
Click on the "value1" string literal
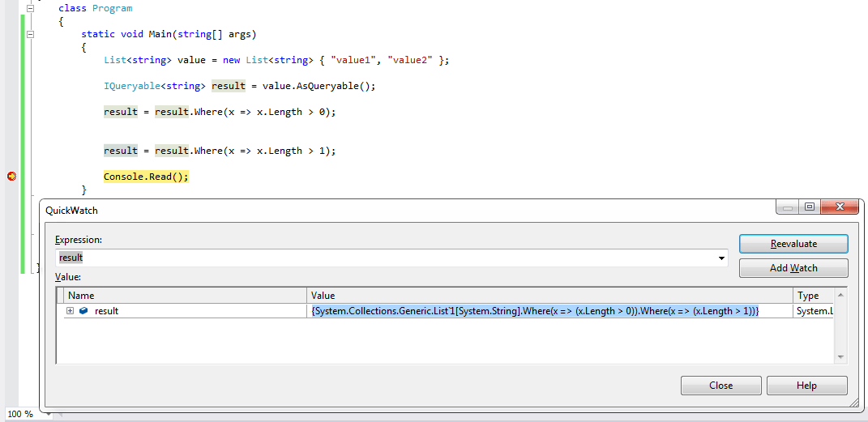(x=353, y=60)
